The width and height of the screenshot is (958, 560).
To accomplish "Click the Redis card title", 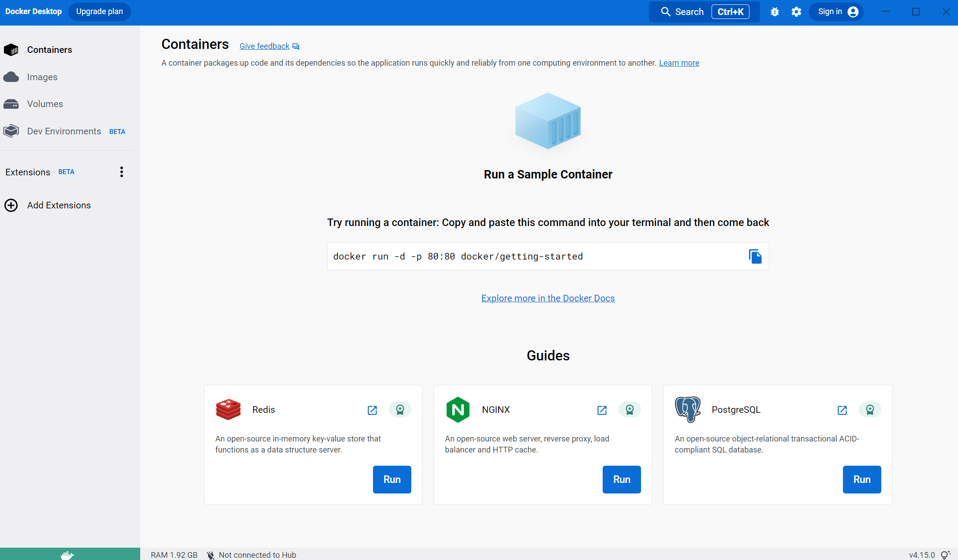I will click(x=264, y=410).
